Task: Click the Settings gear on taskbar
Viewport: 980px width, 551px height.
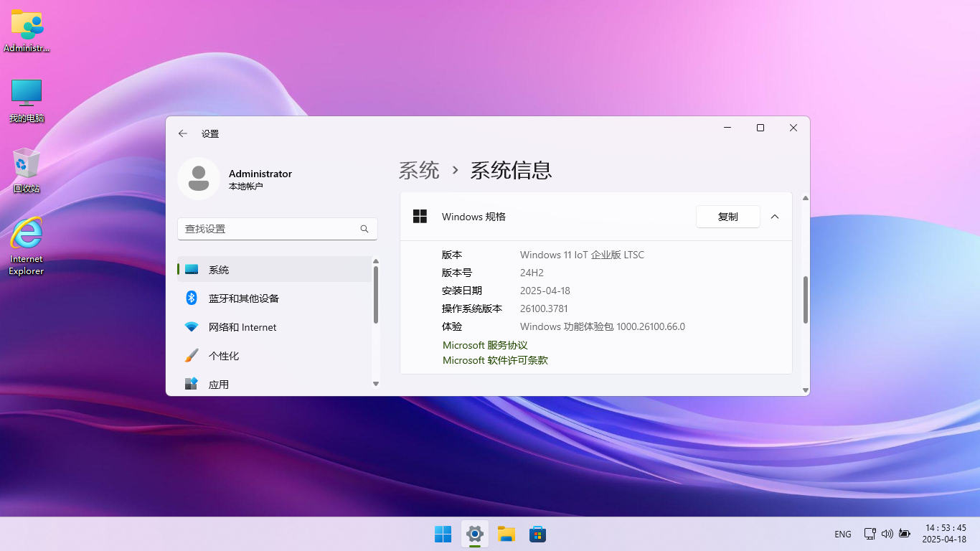Action: point(475,534)
